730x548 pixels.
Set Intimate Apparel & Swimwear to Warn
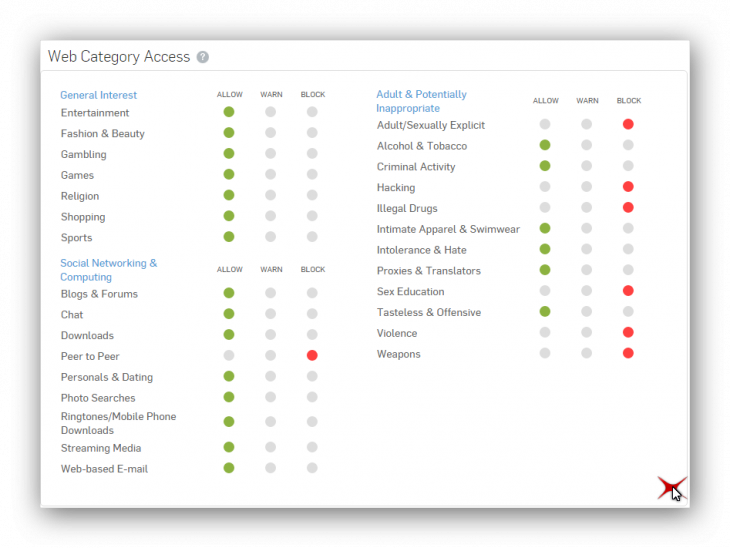(x=587, y=228)
